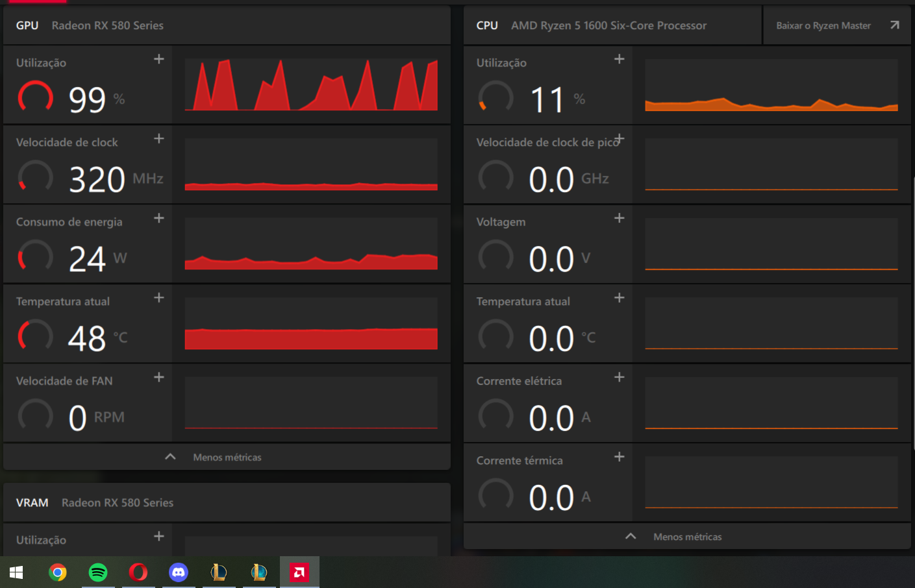This screenshot has height=588, width=915.
Task: Click plus beside VRAM Utilização
Action: coord(158,536)
